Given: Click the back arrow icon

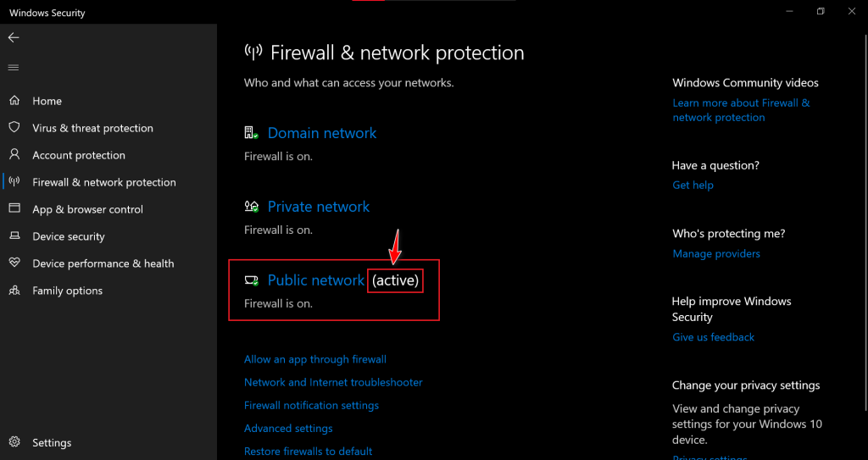Looking at the screenshot, I should (x=14, y=38).
